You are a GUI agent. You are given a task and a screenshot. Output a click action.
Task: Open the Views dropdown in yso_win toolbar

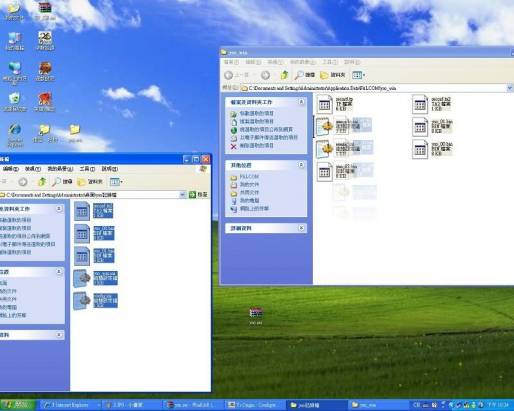[359, 75]
